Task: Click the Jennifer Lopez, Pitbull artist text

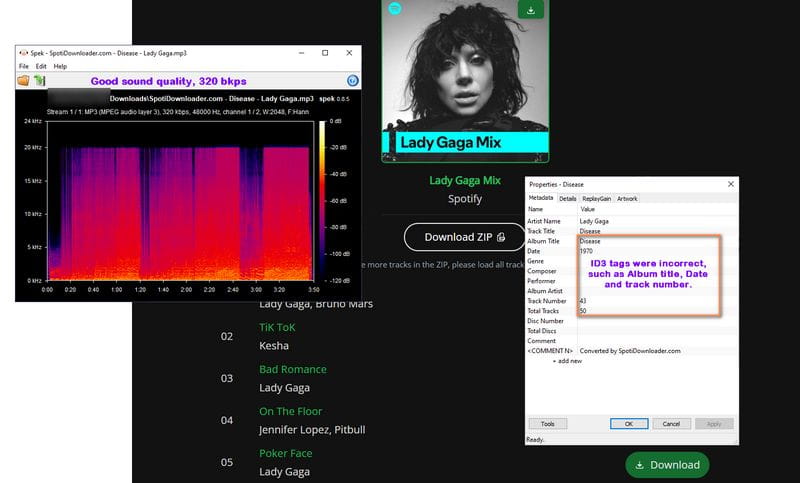Action: pyautogui.click(x=312, y=429)
